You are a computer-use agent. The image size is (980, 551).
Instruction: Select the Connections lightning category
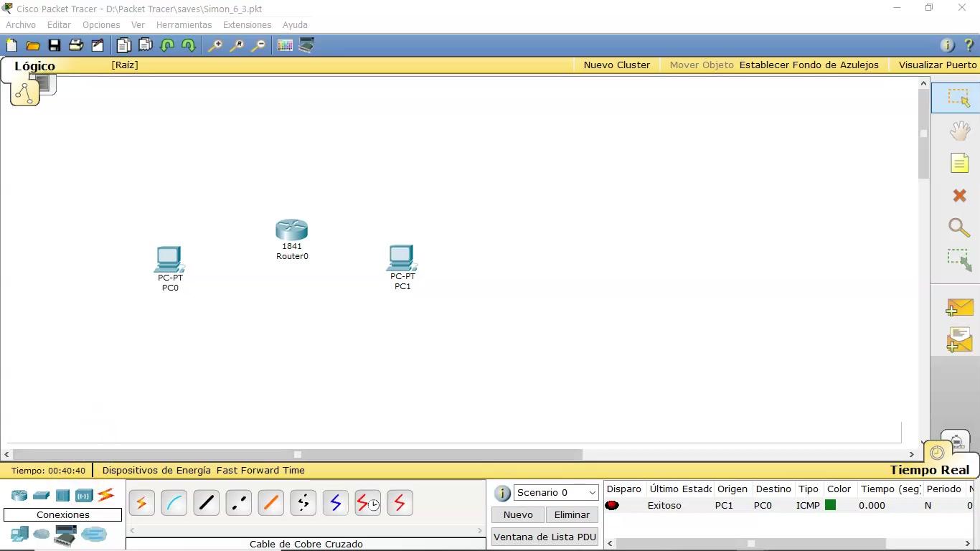tap(105, 495)
